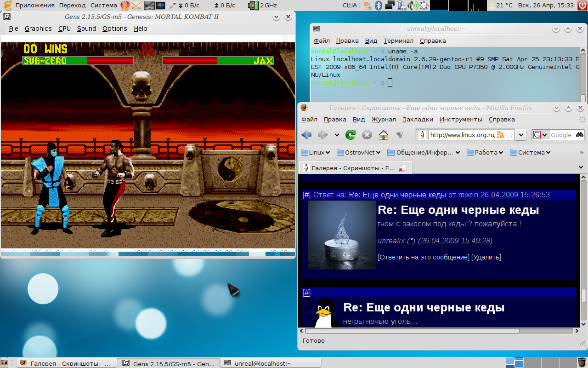Click the network monitors tray icon
Screen dimensions: 588x368
390,6
